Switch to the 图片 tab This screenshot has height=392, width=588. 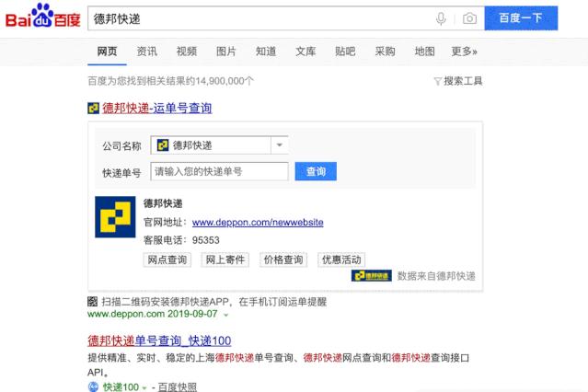[x=226, y=52]
